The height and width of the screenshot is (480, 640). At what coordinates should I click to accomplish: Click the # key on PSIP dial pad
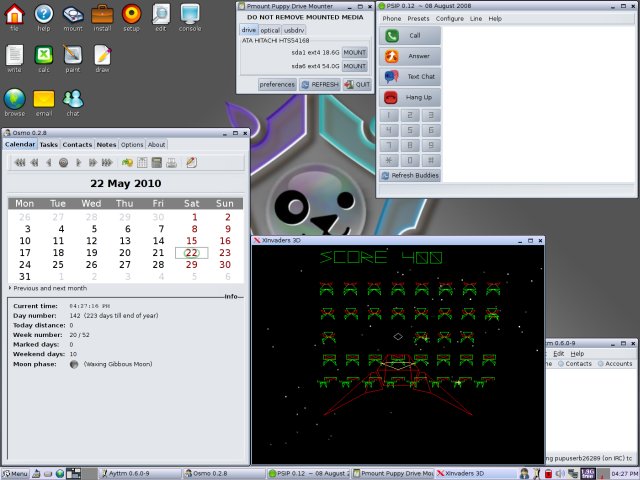(x=431, y=160)
